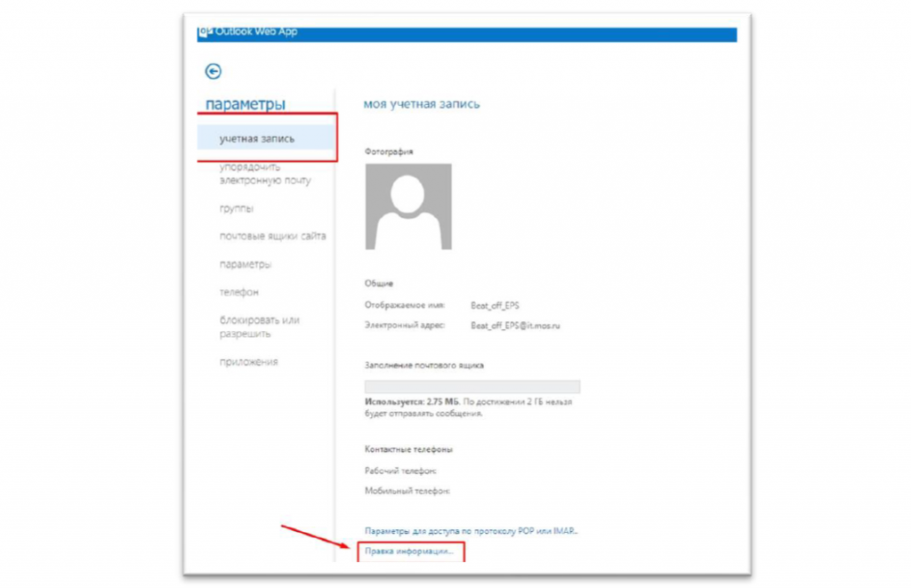The width and height of the screenshot is (911, 588).
Task: Open 'блокировать или разрешить' section
Action: 259,326
